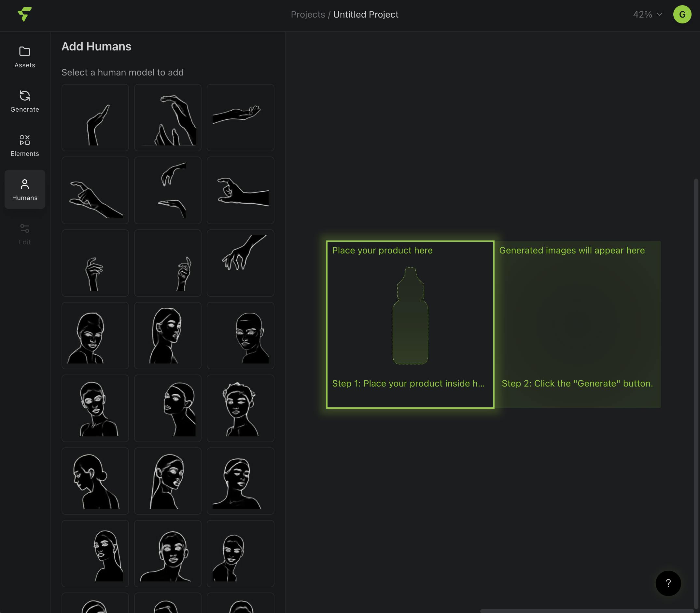Screen dimensions: 700x613
Task: Add the hand reaching down model
Action: click(x=240, y=263)
